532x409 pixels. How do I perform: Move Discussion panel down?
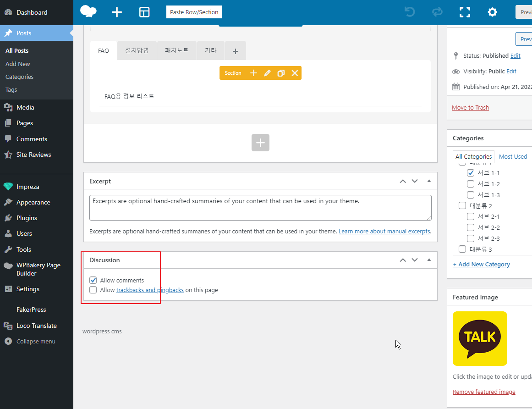(x=415, y=260)
